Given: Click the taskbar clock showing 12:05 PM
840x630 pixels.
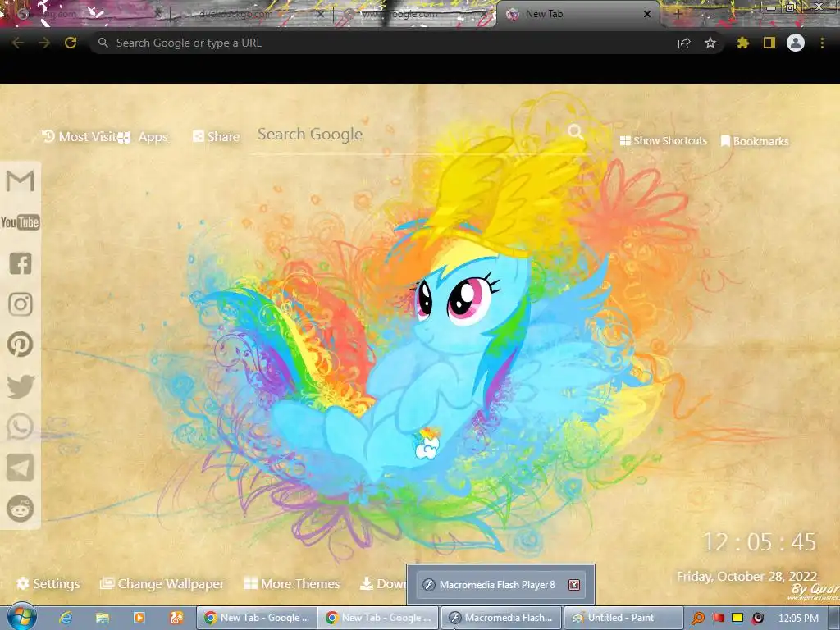Looking at the screenshot, I should pos(798,619).
